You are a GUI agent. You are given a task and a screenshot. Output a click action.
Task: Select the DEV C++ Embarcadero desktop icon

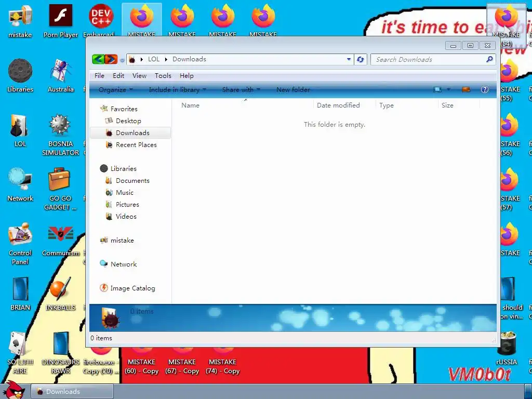[100, 21]
